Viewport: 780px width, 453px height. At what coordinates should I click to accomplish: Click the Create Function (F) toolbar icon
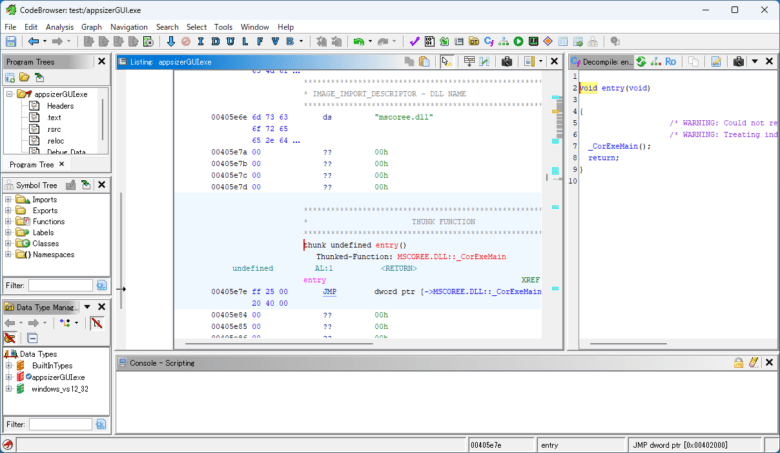click(x=260, y=42)
